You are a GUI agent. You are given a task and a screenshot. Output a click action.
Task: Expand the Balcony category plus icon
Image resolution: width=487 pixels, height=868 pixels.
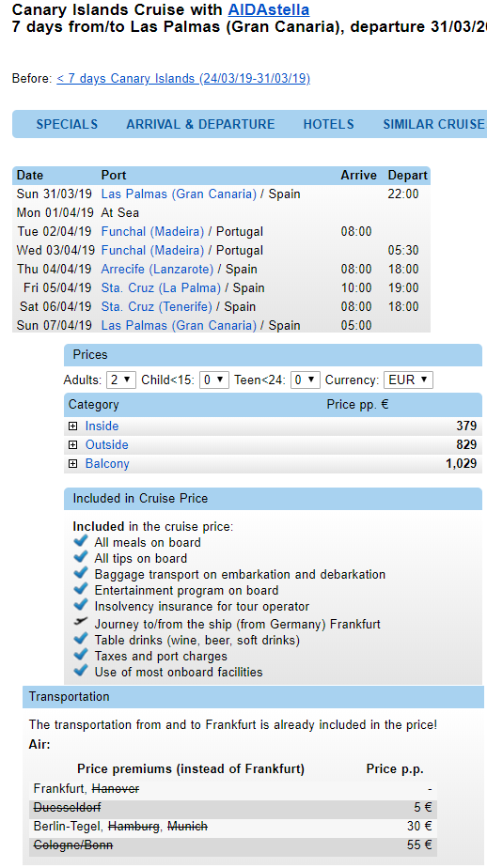coord(72,464)
